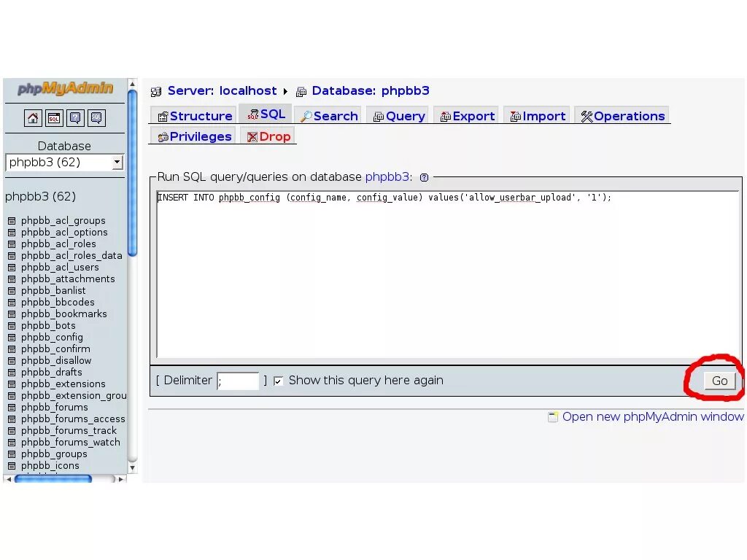Click the new window icon near Open link
Viewport: 747px width, 560px height.
[553, 417]
